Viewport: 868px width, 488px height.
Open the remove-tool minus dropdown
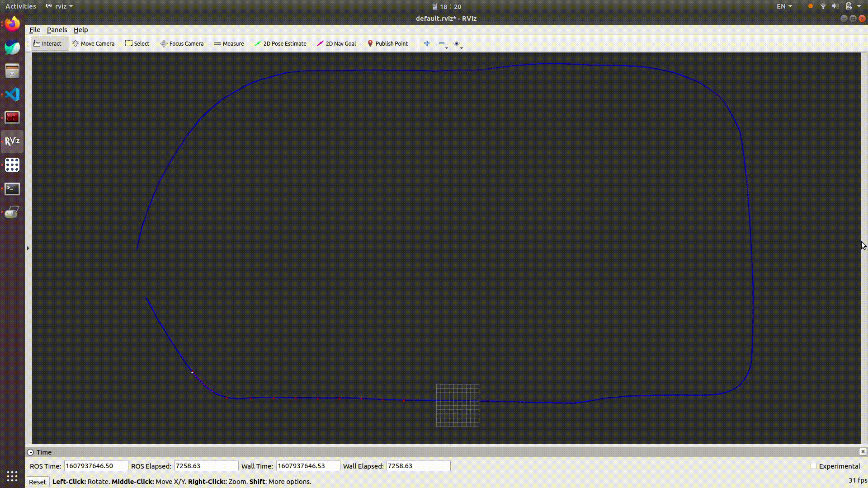point(443,44)
